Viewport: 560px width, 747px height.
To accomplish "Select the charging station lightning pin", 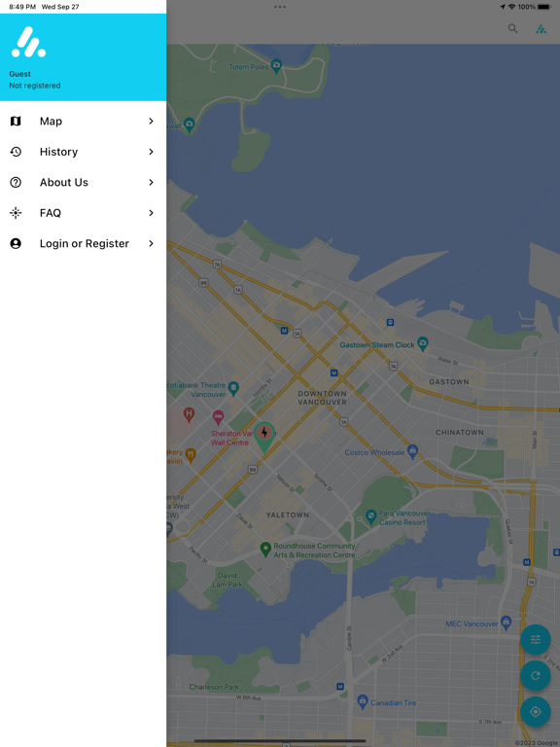I will pyautogui.click(x=264, y=436).
